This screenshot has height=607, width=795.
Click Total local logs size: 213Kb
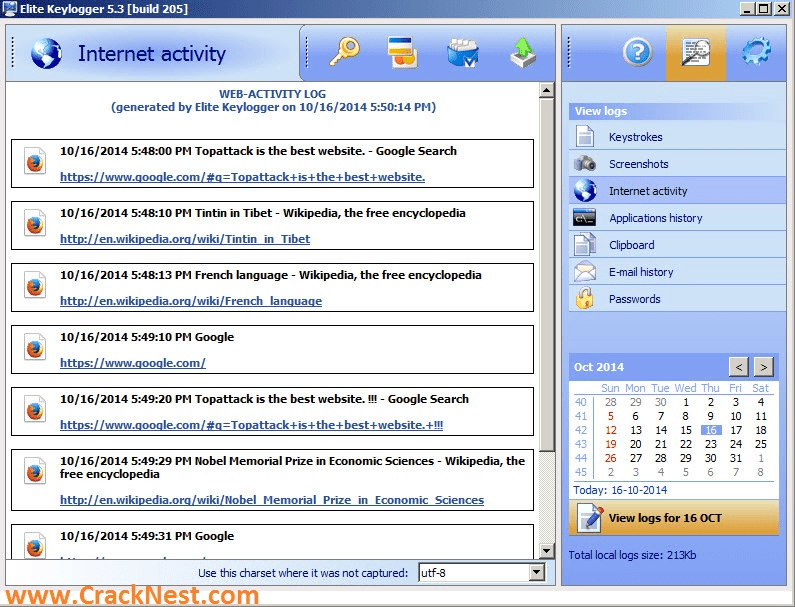(632, 555)
